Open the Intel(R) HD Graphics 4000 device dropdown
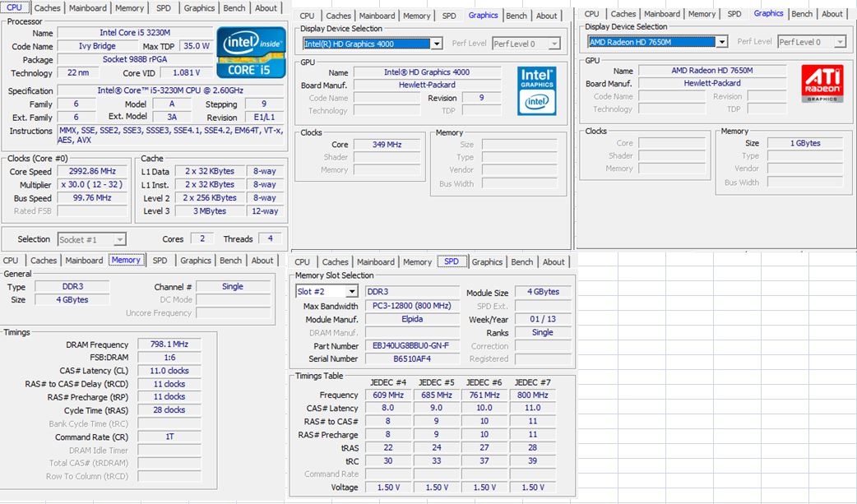Image resolution: width=857 pixels, height=504 pixels. [436, 44]
